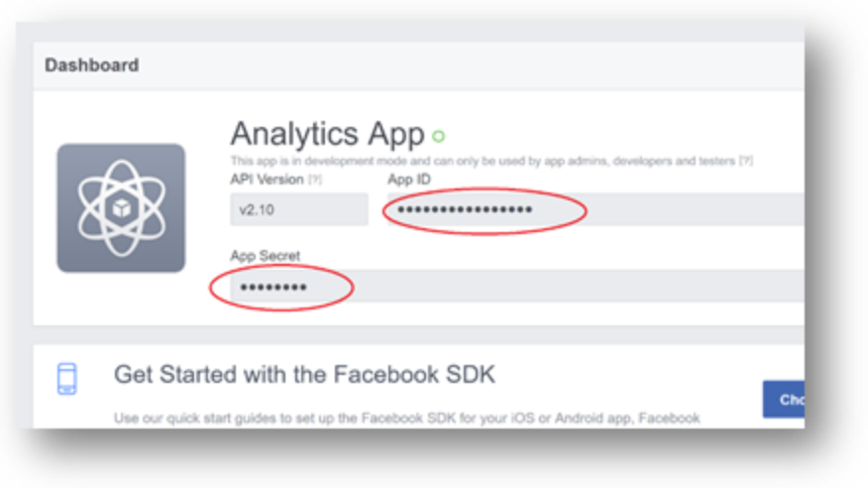Click the quick start guides description text

pos(407,418)
